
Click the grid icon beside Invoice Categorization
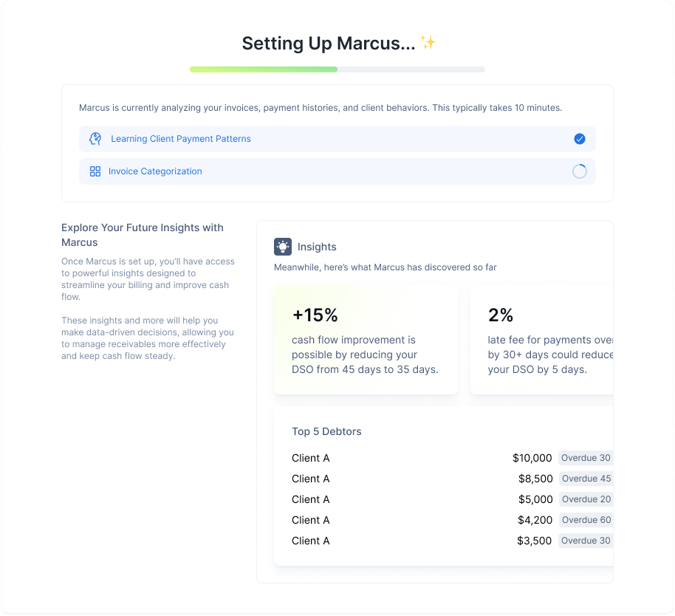tap(95, 171)
